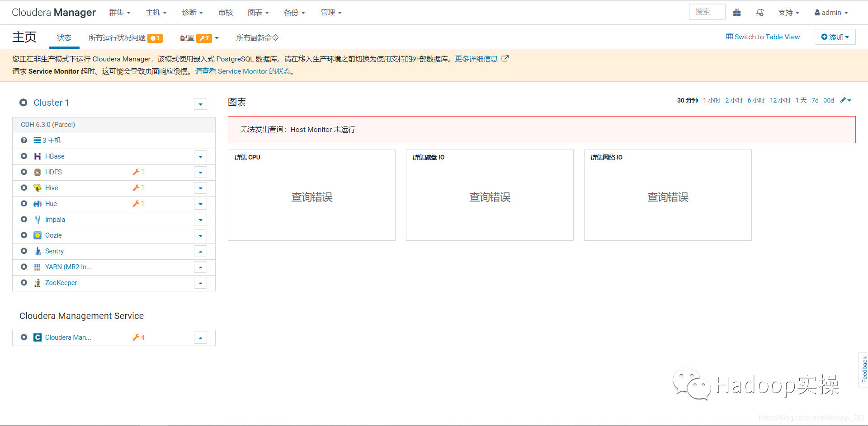This screenshot has width=868, height=426.
Task: Open the 图表 navigation menu
Action: pos(258,13)
